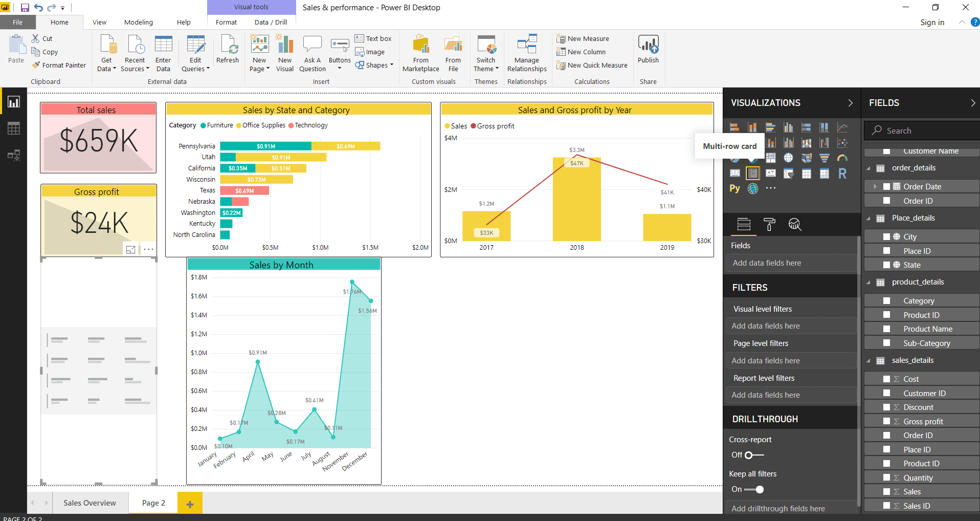The image size is (980, 521).
Task: Open the Switch Theme dropdown
Action: [x=485, y=53]
